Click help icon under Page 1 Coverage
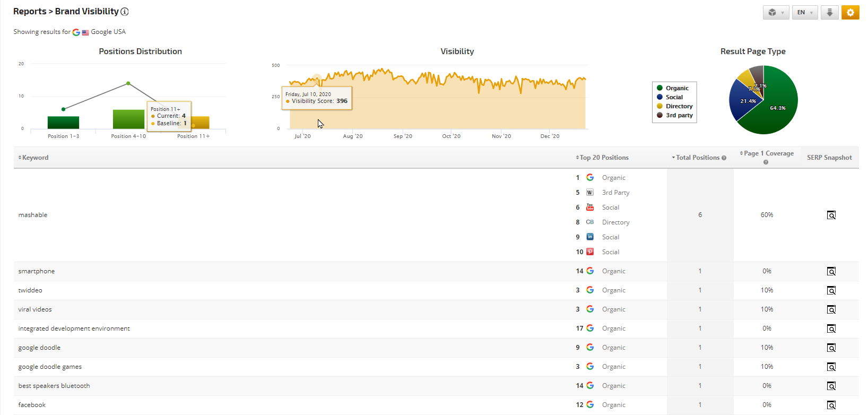 pos(766,162)
